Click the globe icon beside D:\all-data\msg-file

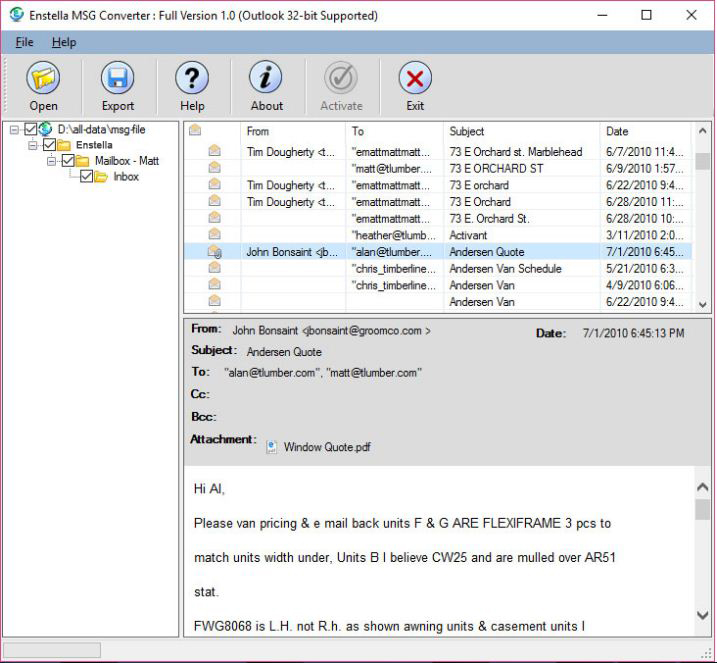coord(45,129)
